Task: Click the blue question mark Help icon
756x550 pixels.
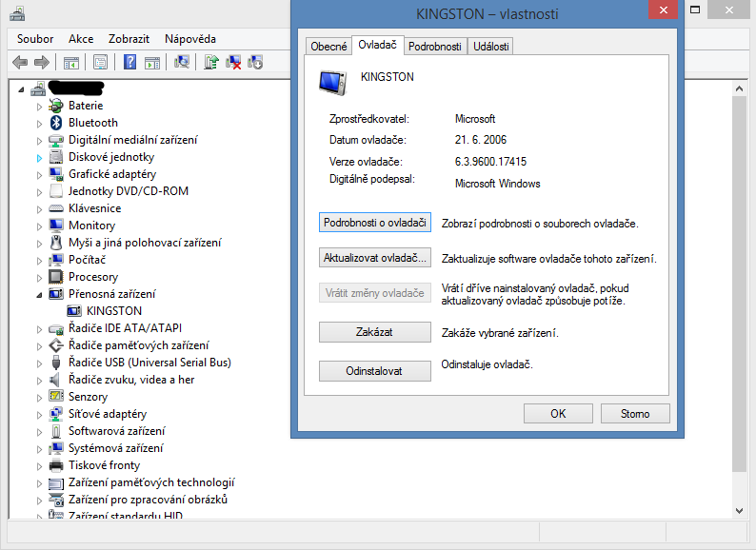Action: 129,62
